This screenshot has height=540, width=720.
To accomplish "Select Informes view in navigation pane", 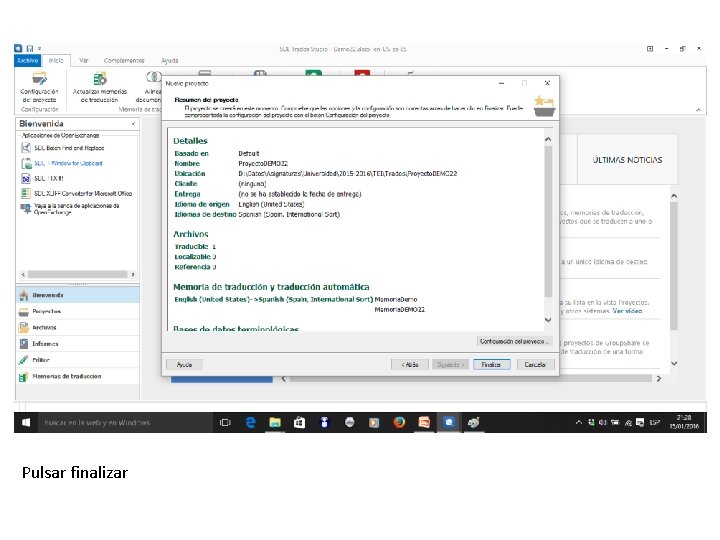I will tap(78, 343).
